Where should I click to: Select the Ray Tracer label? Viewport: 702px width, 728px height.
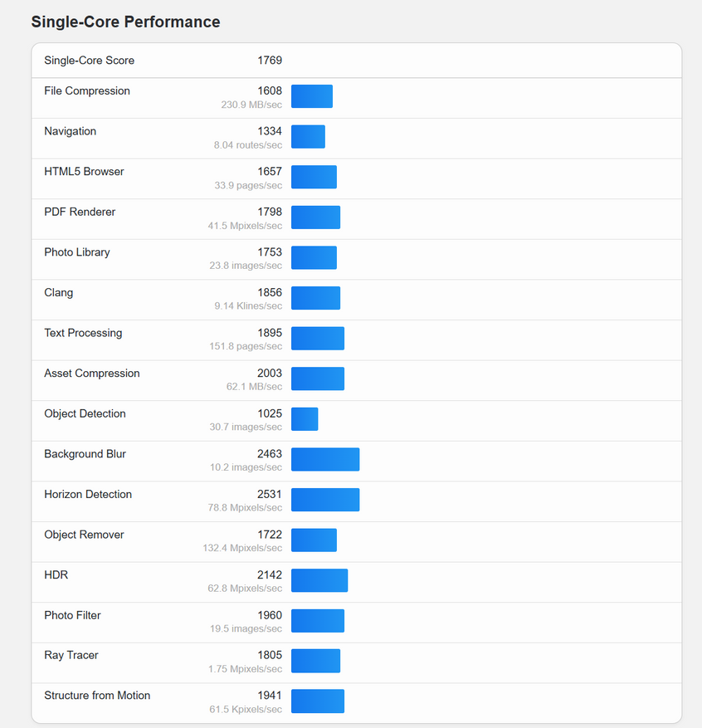71,655
